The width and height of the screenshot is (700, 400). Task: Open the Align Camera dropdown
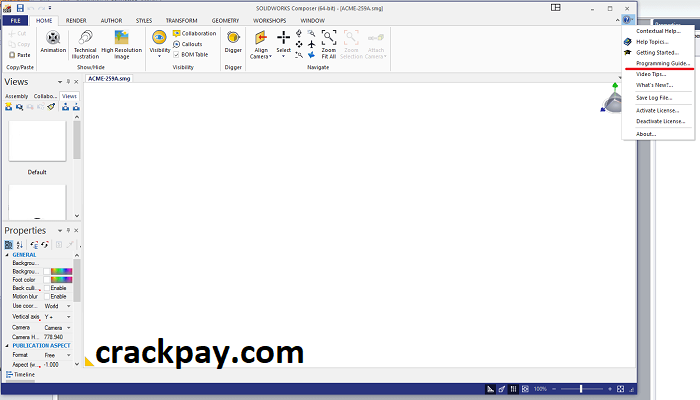[261, 45]
